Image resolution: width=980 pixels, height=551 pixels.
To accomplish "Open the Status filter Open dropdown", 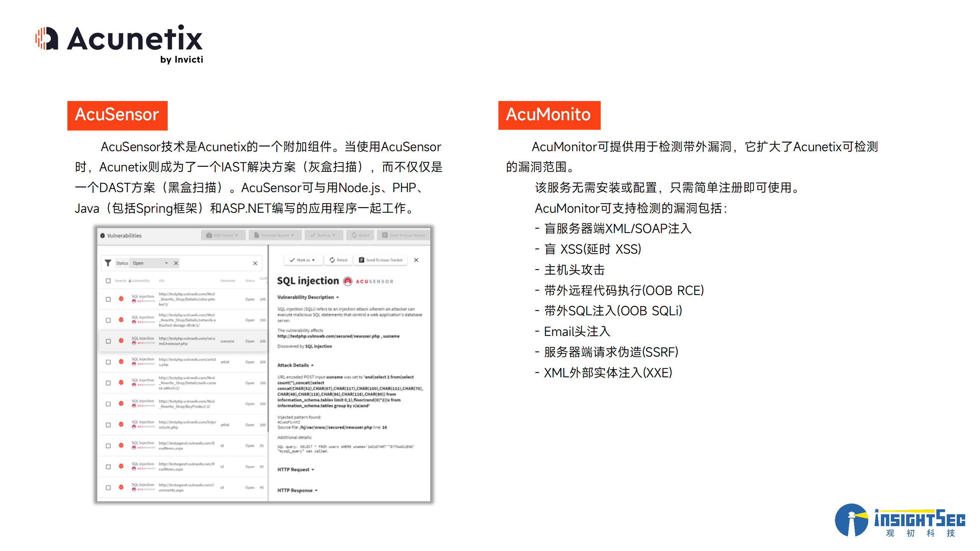I will [x=150, y=263].
